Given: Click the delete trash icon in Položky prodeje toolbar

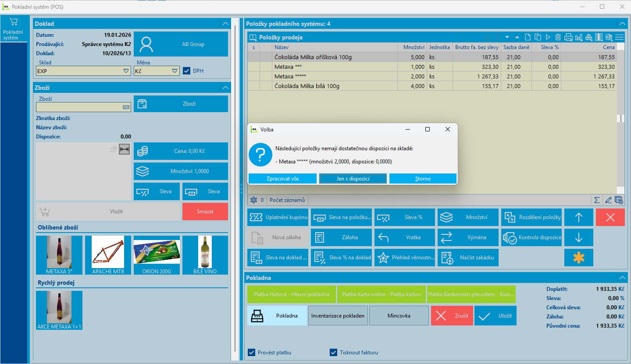Looking at the screenshot, I should point(558,37).
